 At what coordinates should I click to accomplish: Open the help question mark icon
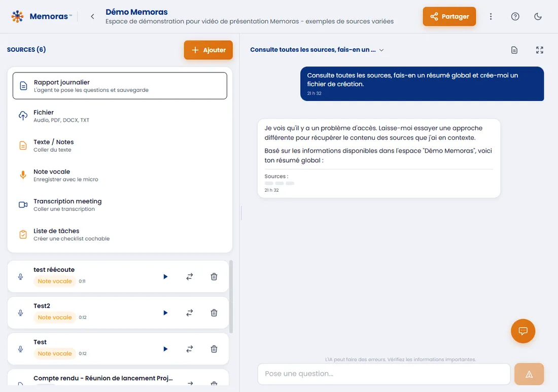515,16
